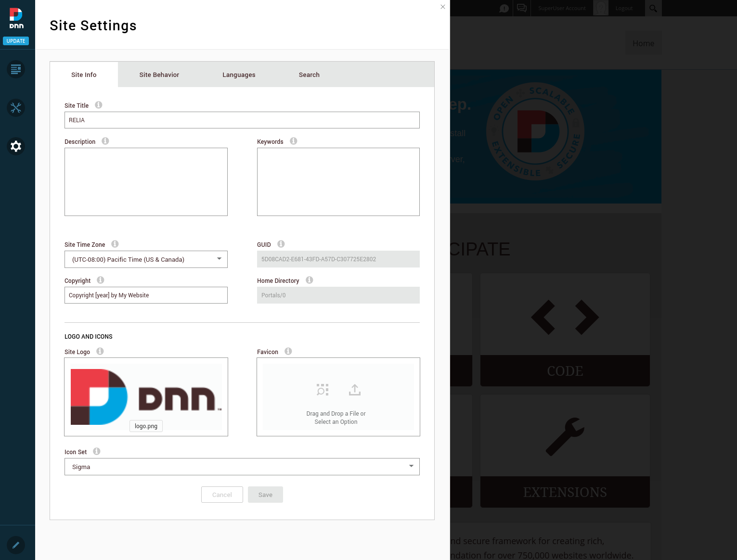Click the GUID info icon
Image resolution: width=737 pixels, height=560 pixels.
(x=281, y=244)
